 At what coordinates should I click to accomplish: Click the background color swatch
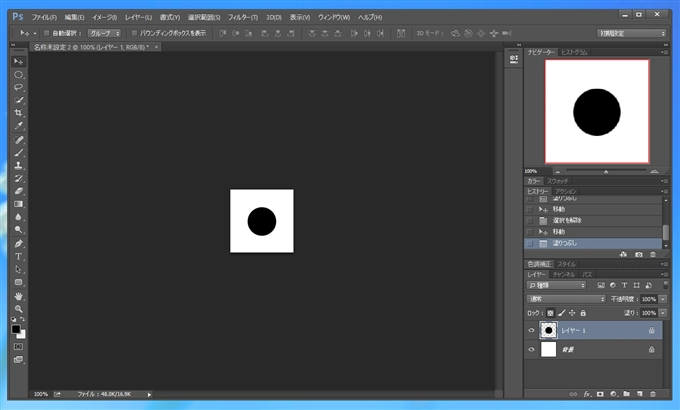click(x=23, y=335)
